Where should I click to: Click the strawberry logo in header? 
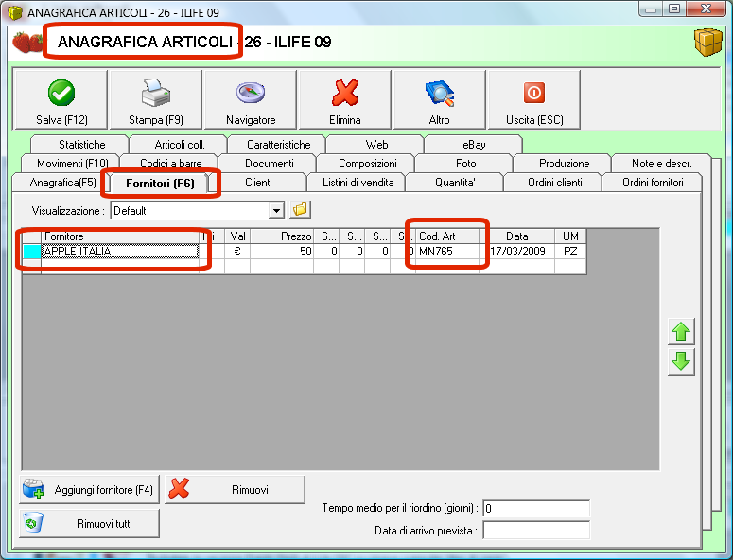[x=27, y=42]
